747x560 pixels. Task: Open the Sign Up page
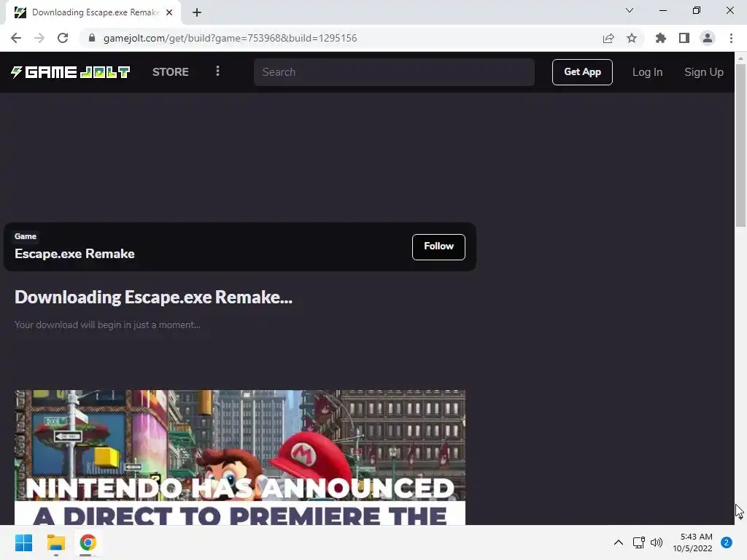704,72
